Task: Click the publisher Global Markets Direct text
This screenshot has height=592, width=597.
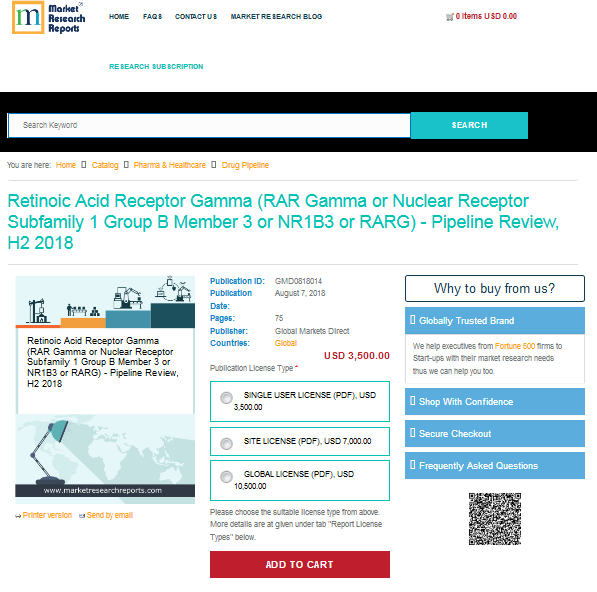Action: point(312,331)
